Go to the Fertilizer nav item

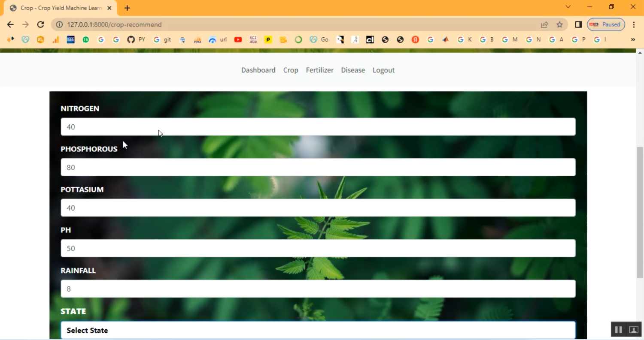pos(319,70)
